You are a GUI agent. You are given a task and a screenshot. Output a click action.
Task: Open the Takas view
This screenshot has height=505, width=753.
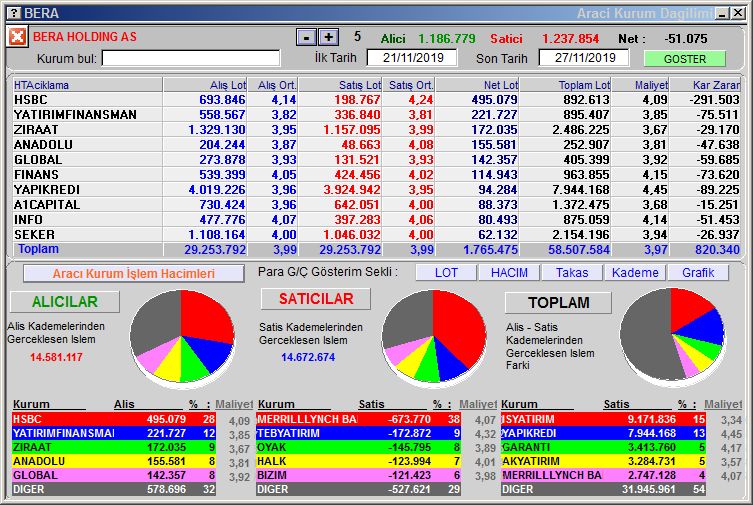571,273
